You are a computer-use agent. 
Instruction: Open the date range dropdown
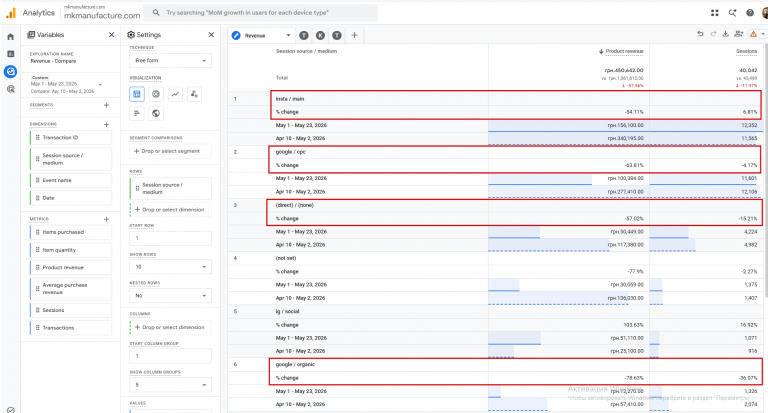(x=66, y=85)
